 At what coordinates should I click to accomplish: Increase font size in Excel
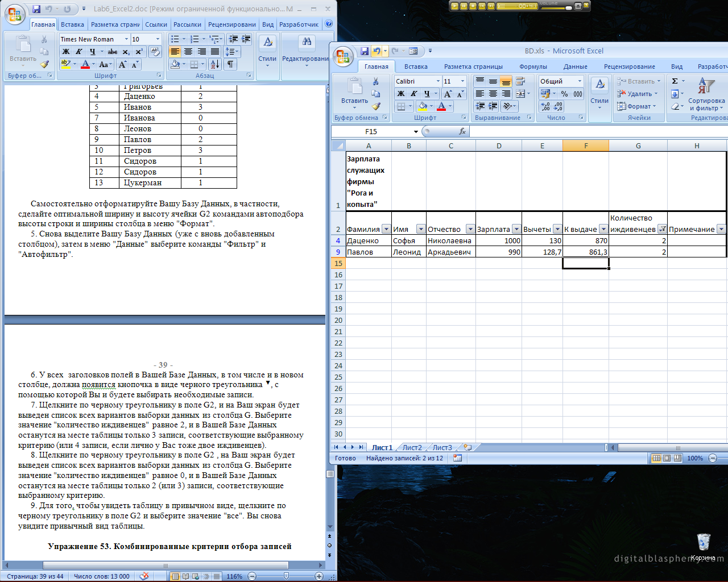click(x=448, y=94)
